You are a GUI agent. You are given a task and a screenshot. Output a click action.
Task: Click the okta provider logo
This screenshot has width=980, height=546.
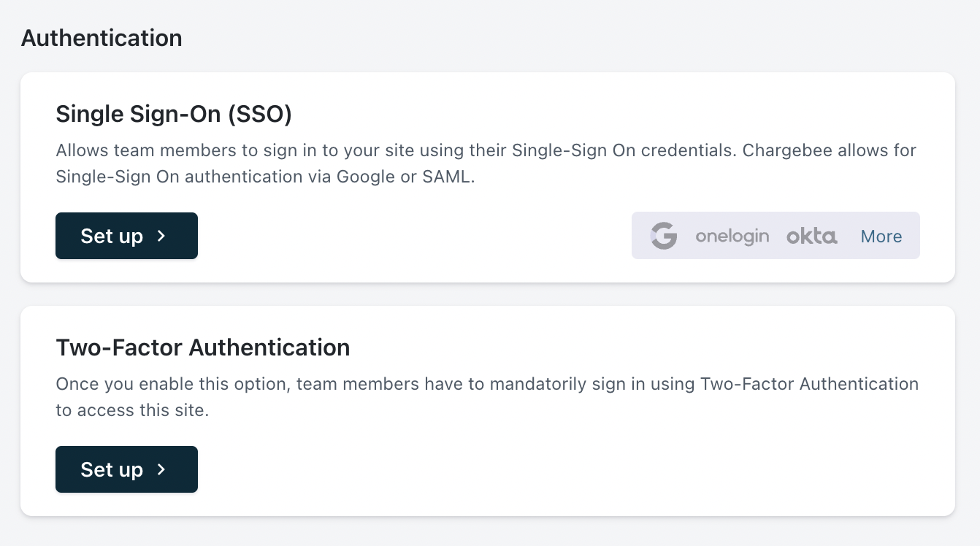tap(811, 236)
